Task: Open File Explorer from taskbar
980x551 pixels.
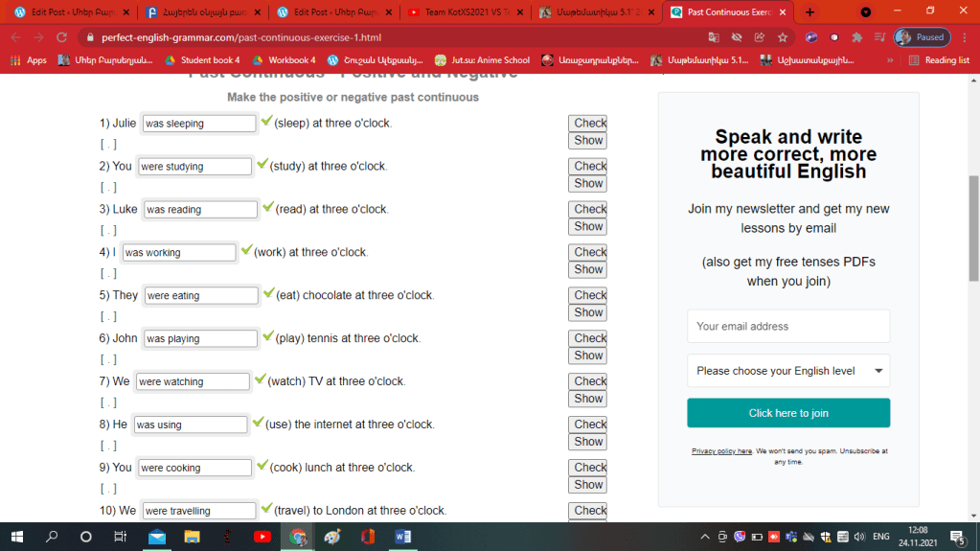Action: click(x=192, y=537)
